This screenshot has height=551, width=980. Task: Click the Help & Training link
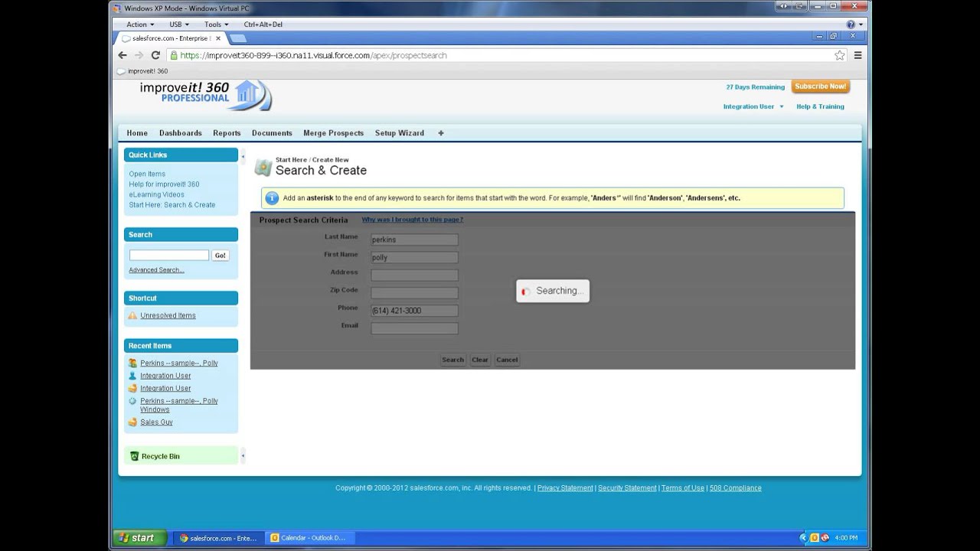coord(820,106)
